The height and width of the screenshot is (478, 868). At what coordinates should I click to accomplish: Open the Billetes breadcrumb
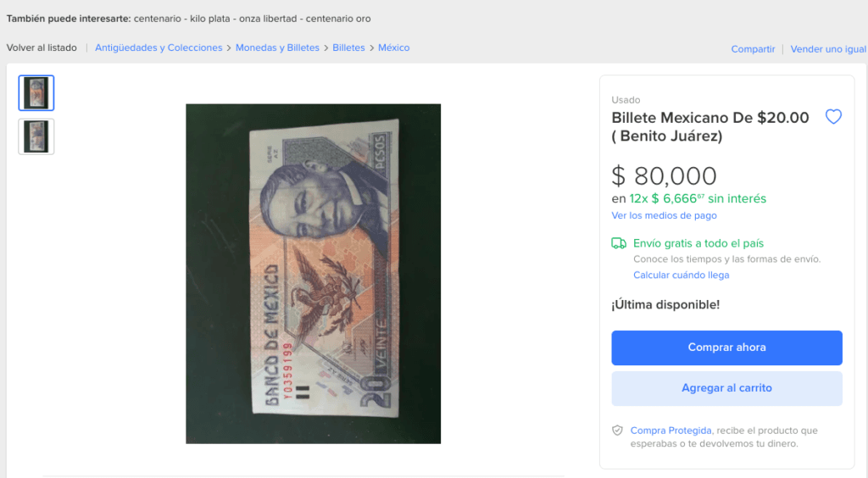tap(348, 47)
